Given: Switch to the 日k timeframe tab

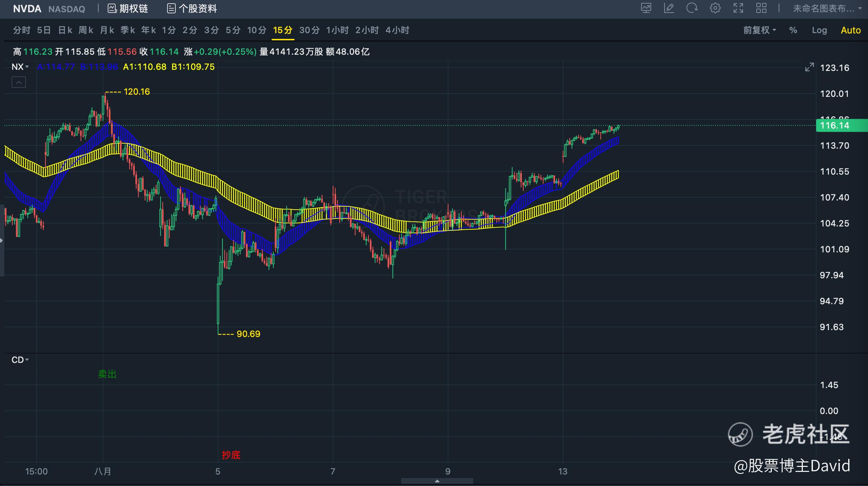Looking at the screenshot, I should coord(65,30).
